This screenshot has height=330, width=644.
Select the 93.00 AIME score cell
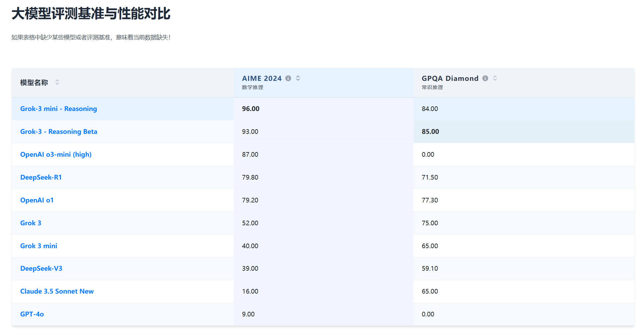point(323,132)
